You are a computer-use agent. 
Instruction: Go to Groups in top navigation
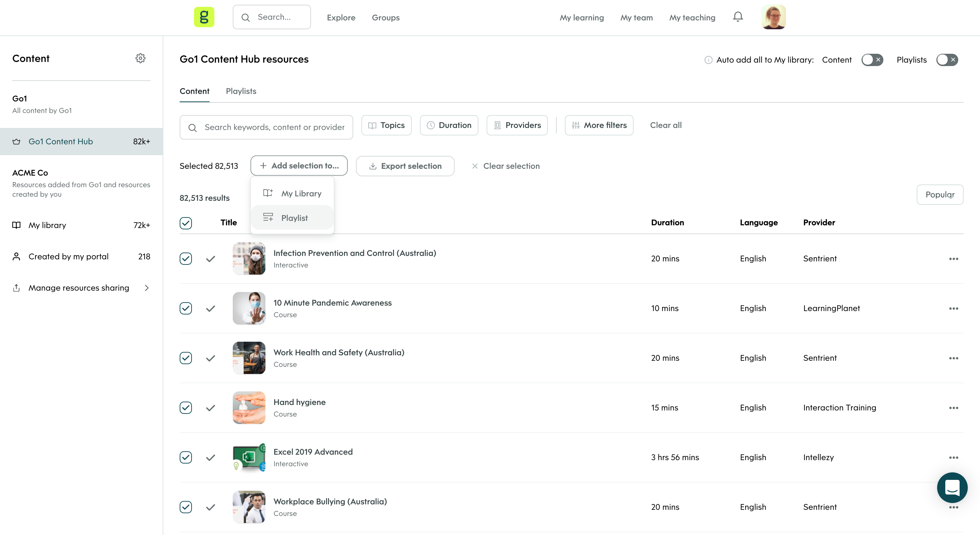click(386, 17)
